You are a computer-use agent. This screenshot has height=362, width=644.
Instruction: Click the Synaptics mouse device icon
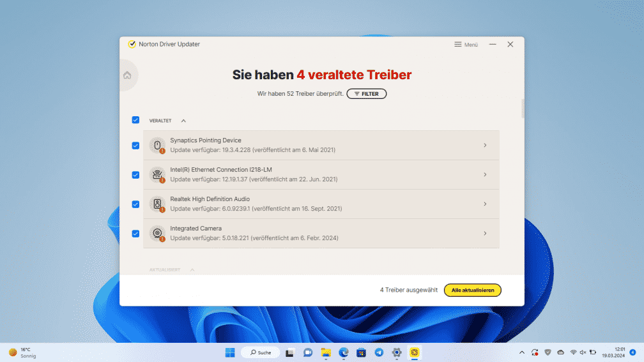157,146
